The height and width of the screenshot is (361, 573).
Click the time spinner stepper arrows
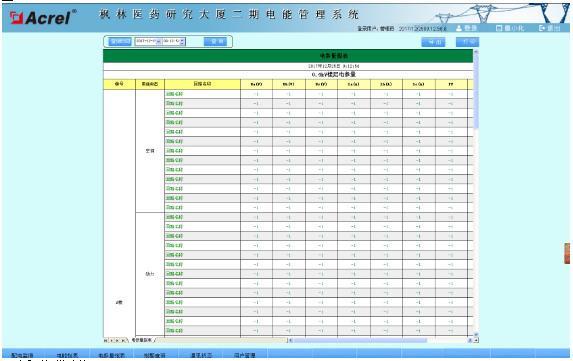tap(182, 42)
